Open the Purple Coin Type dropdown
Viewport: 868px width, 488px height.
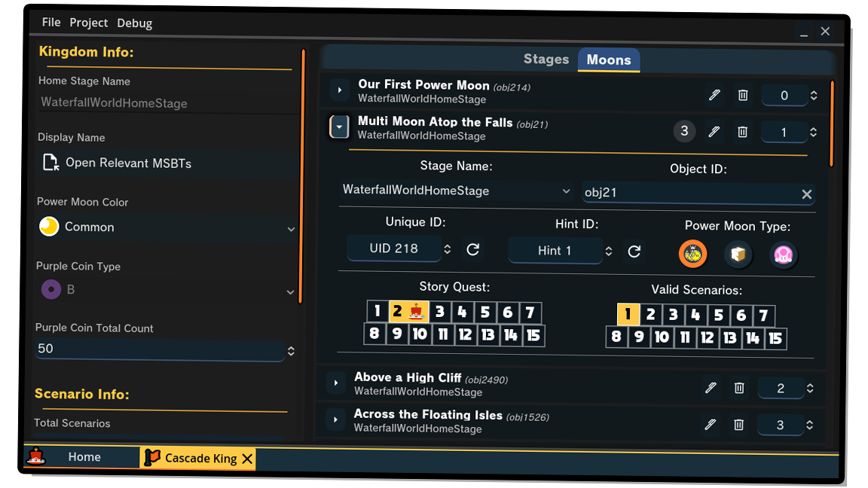[x=167, y=289]
